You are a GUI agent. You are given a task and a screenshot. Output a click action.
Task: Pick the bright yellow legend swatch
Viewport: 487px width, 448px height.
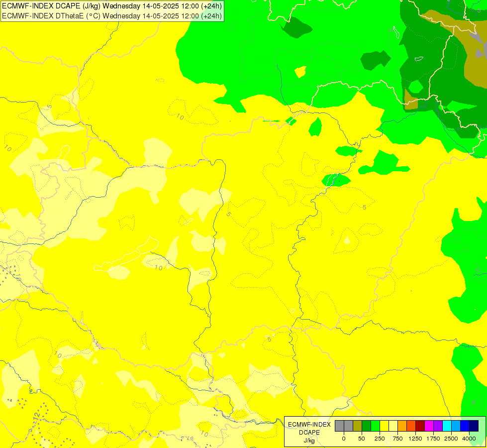click(384, 426)
